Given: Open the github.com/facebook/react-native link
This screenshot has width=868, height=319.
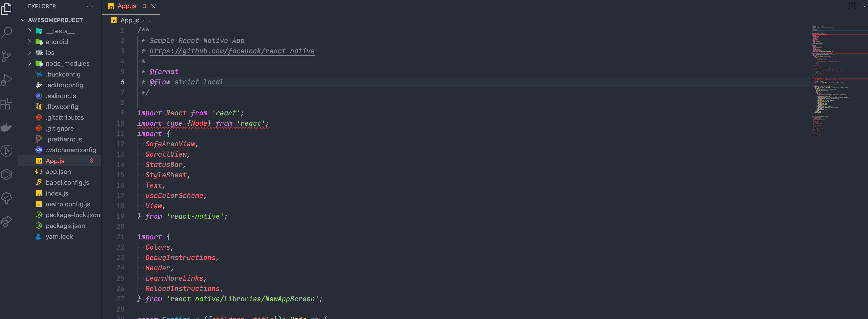Looking at the screenshot, I should tap(232, 51).
